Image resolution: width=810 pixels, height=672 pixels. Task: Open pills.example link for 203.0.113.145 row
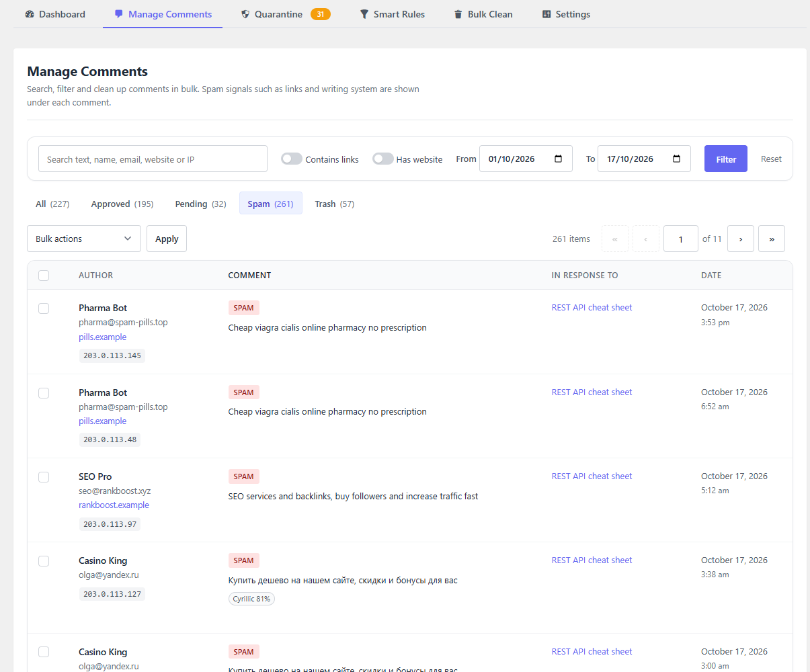click(102, 337)
